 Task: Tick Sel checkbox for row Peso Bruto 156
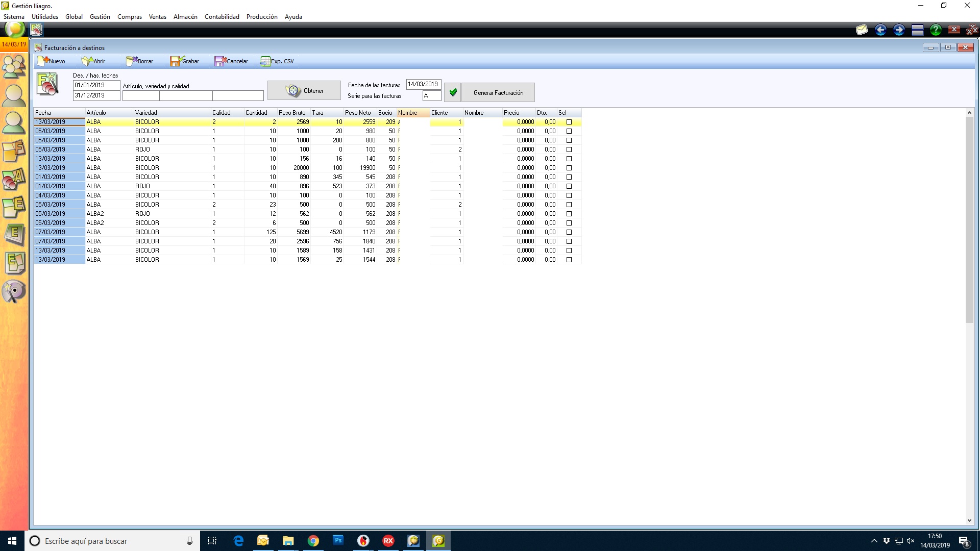(x=569, y=159)
